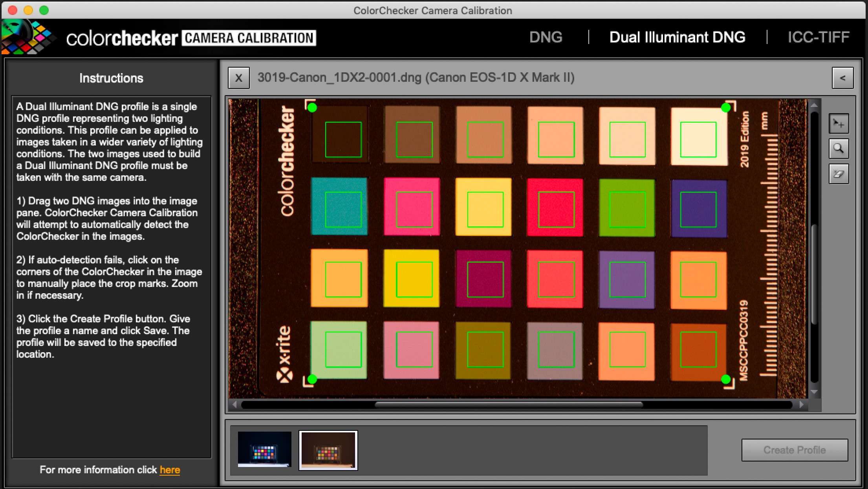
Task: Select the blue-toned ColorChecker thumbnail
Action: (x=265, y=449)
